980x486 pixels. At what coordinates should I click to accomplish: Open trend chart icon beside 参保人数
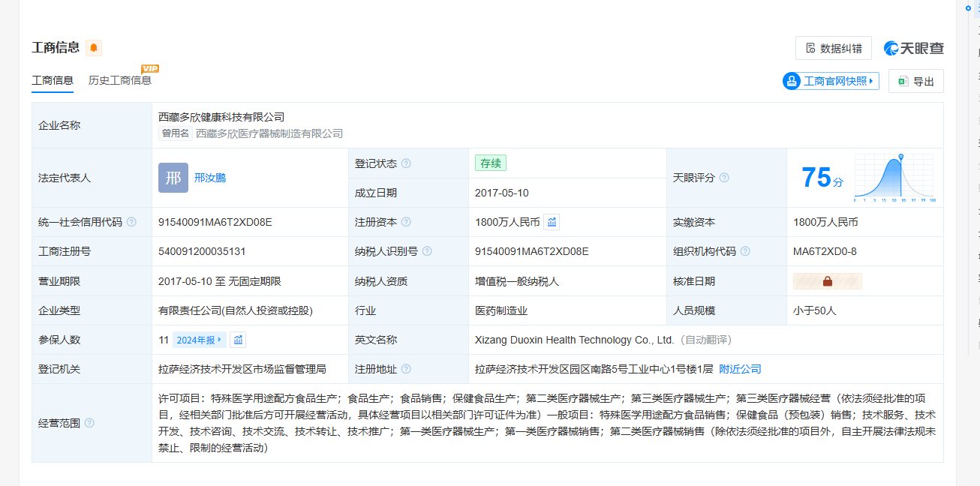tap(238, 340)
